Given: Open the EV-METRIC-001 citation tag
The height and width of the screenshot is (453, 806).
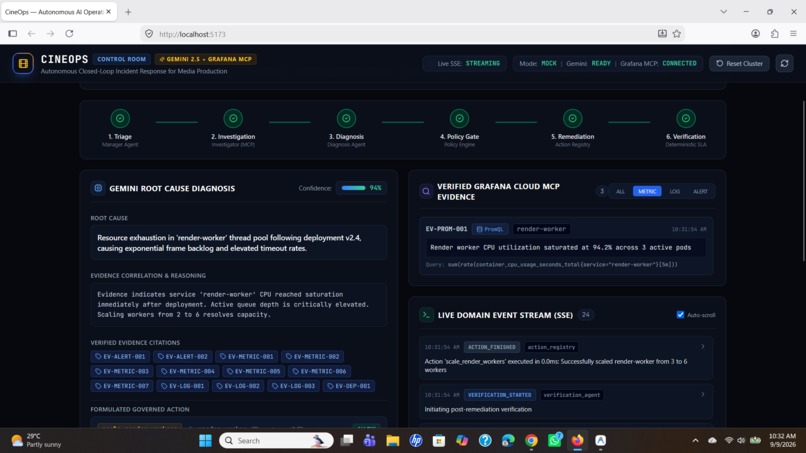Looking at the screenshot, I should point(247,356).
